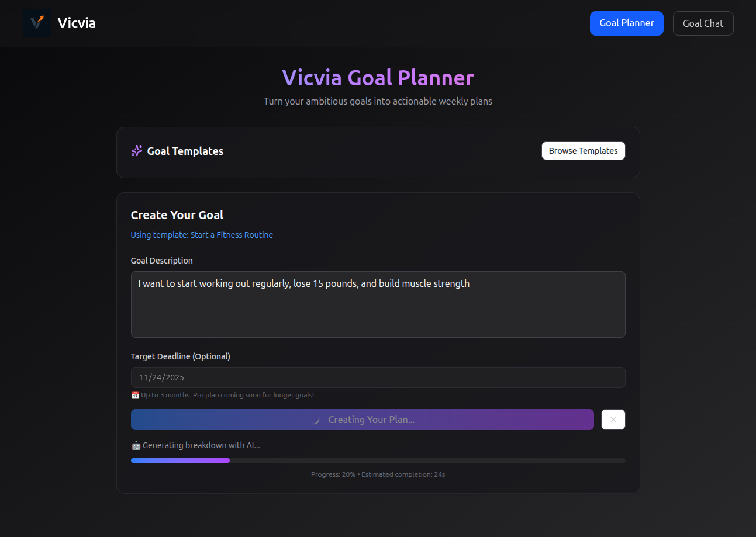The width and height of the screenshot is (756, 537).
Task: Open Browse Templates
Action: click(x=583, y=150)
